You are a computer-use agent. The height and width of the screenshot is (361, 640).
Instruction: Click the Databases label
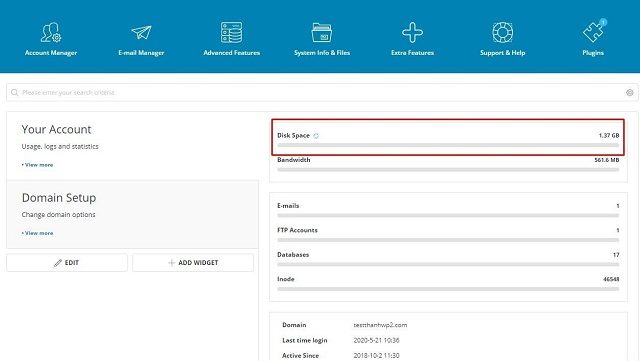(293, 254)
